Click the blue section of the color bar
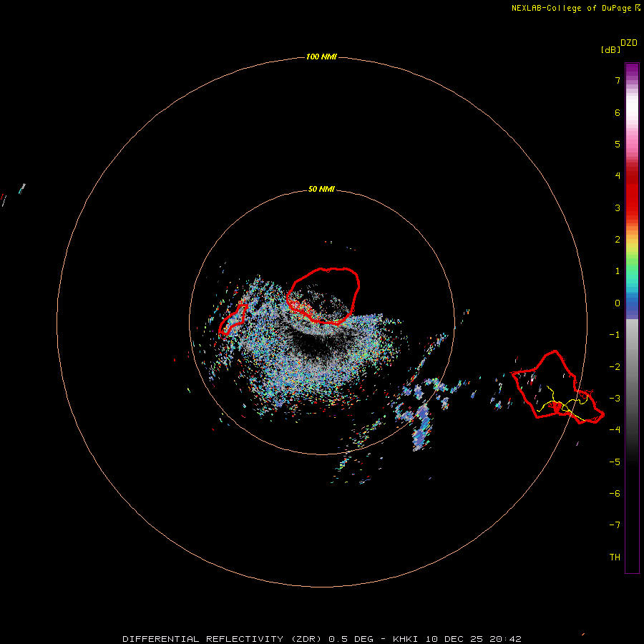The width and height of the screenshot is (644, 644). pos(632,306)
